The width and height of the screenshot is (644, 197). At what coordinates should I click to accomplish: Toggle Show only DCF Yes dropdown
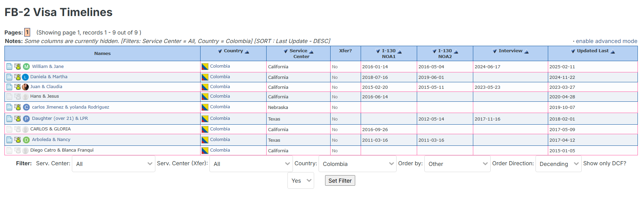[x=300, y=181]
